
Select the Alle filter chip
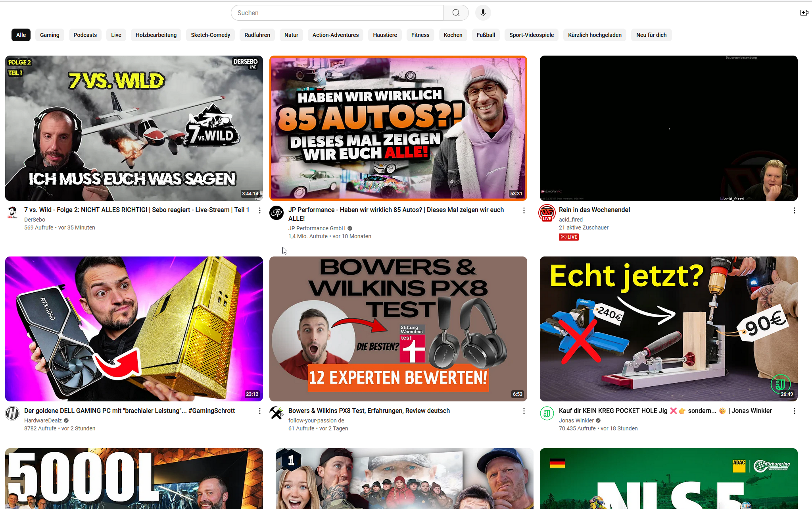(x=21, y=35)
